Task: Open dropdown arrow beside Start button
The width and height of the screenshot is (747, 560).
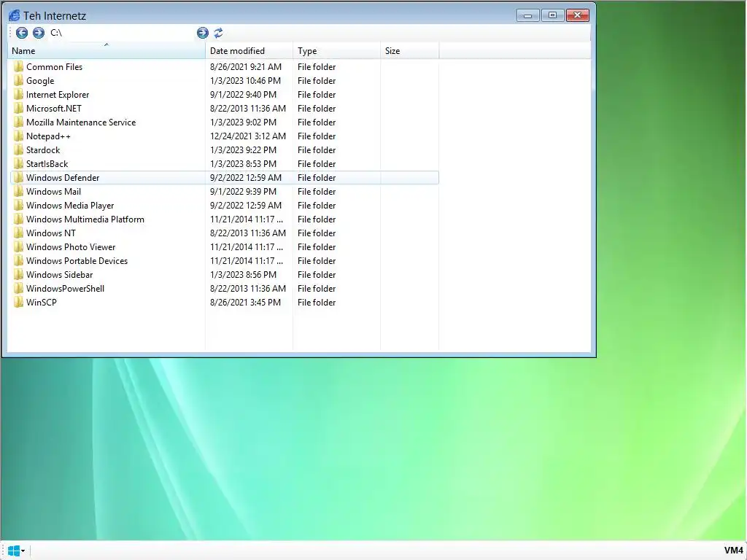Action: click(x=23, y=551)
